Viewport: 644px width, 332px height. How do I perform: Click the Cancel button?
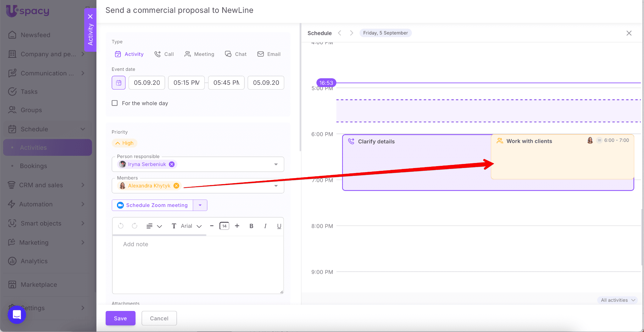pyautogui.click(x=159, y=318)
